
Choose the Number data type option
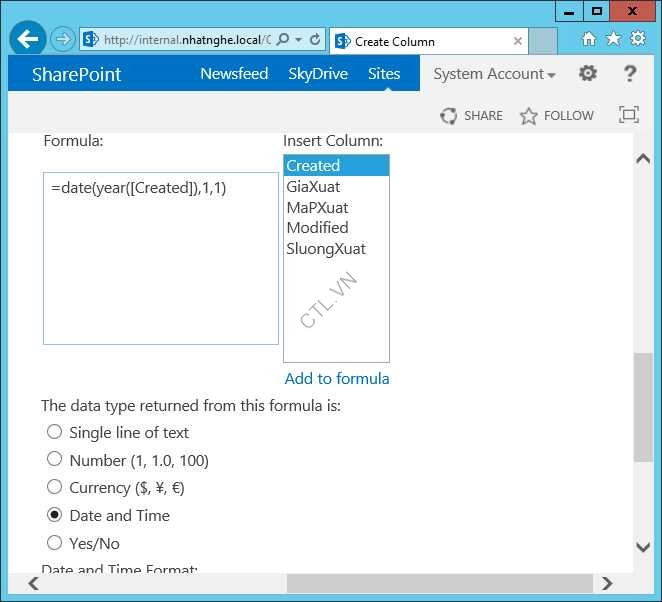55,460
